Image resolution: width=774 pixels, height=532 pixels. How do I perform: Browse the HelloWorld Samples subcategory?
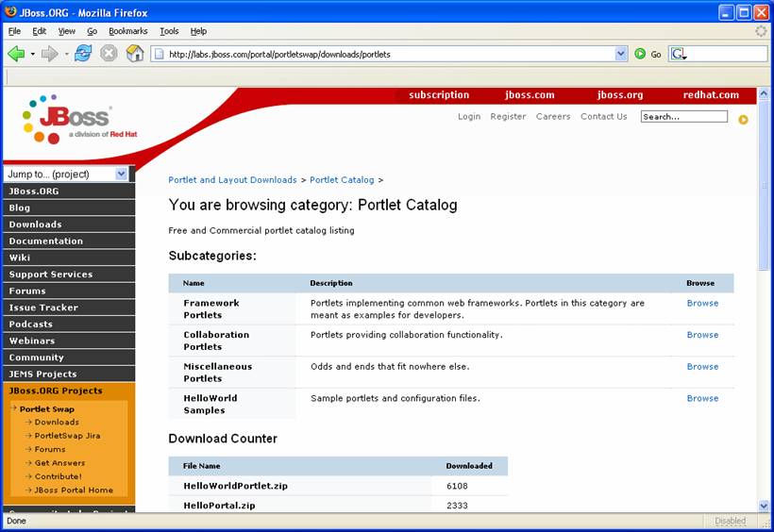point(702,398)
